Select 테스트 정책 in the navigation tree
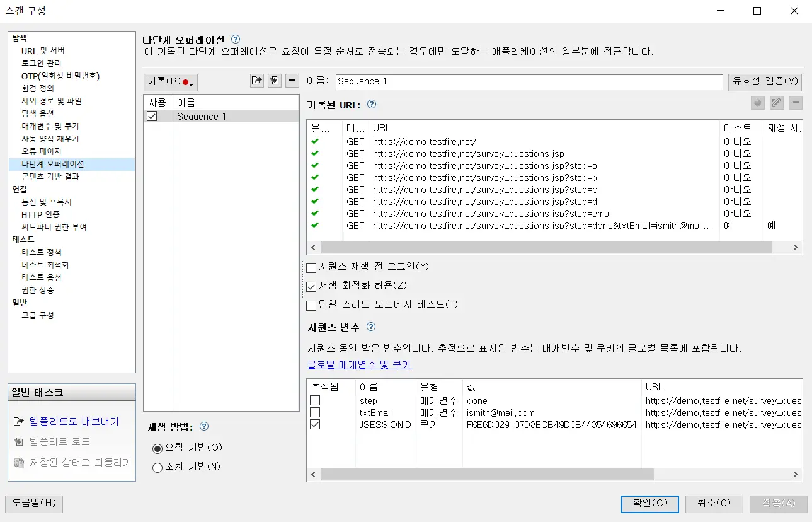Screen dimensions: 812x522 coord(41,252)
